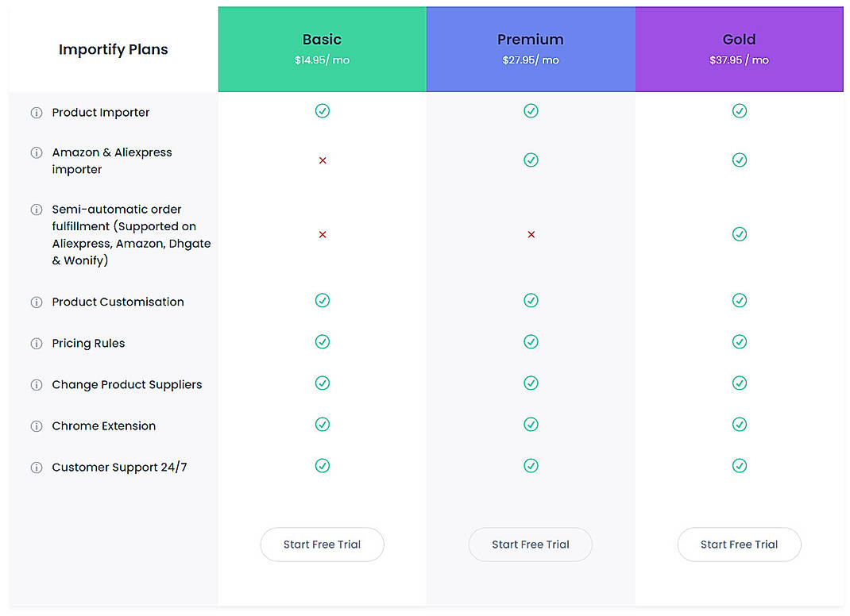
Task: Click the Amazon & Aliexpress importer info icon
Action: (x=37, y=153)
